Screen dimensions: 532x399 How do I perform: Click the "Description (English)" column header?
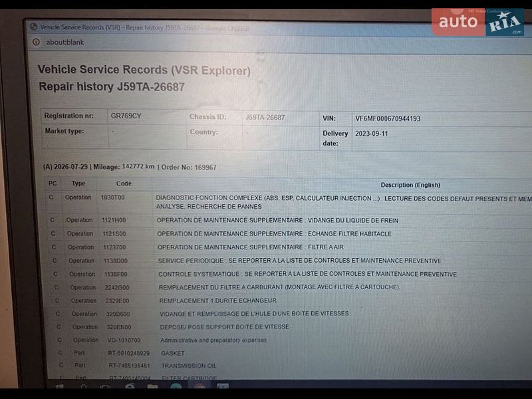point(410,185)
